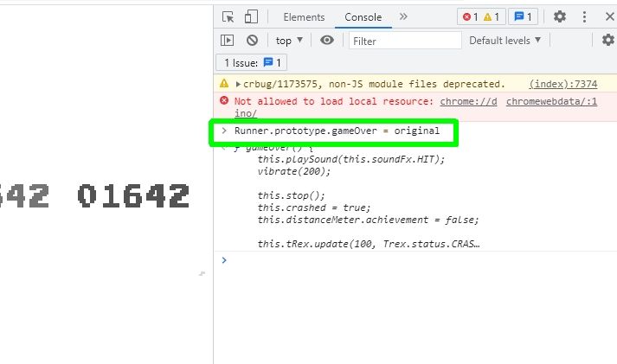Screen dimensions: 617x364
Task: Click the 01642 game score
Action: click(x=133, y=195)
